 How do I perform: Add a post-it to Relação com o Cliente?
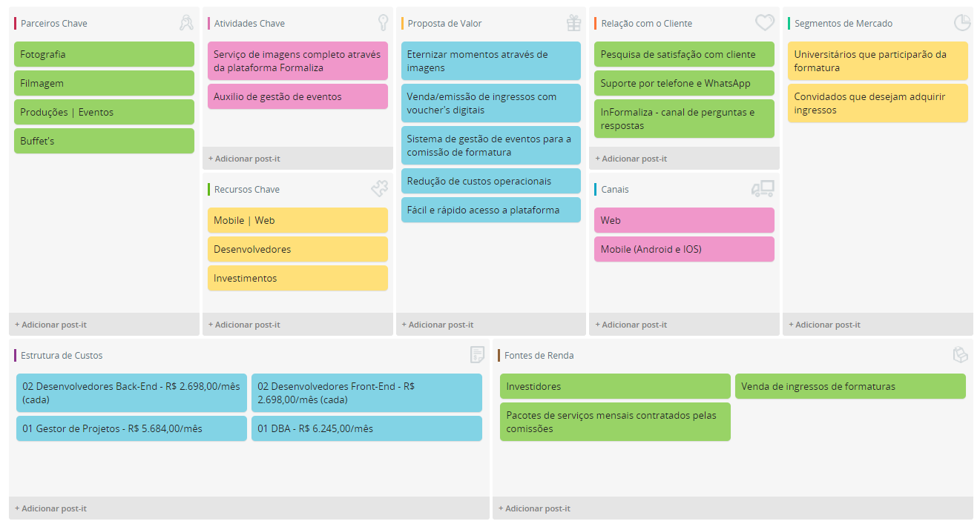pos(631,159)
